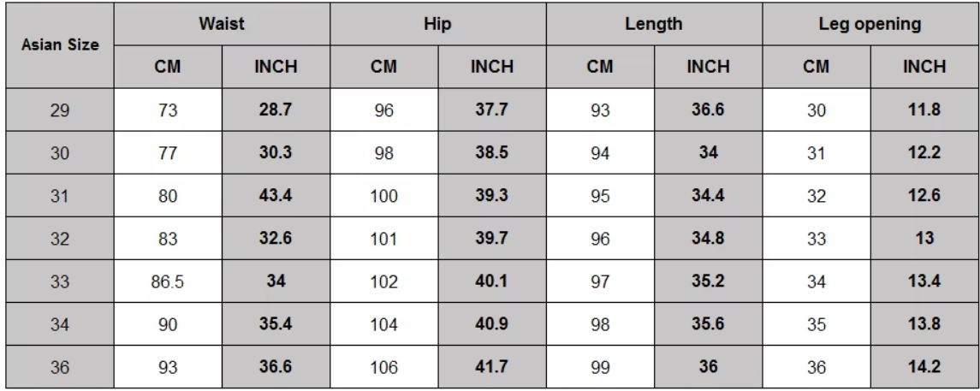
Task: Click the Hip column group header
Action: click(x=437, y=24)
